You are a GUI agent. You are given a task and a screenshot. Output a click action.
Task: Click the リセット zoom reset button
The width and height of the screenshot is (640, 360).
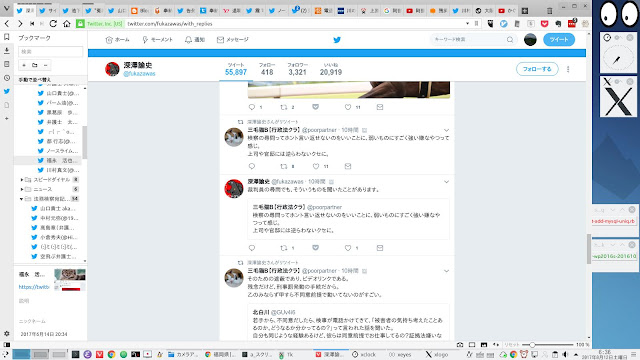511,345
